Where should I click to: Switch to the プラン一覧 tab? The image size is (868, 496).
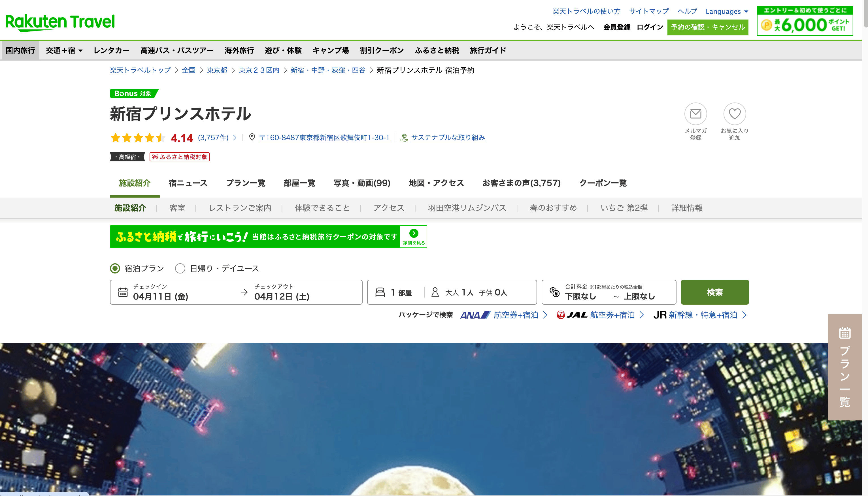tap(245, 183)
